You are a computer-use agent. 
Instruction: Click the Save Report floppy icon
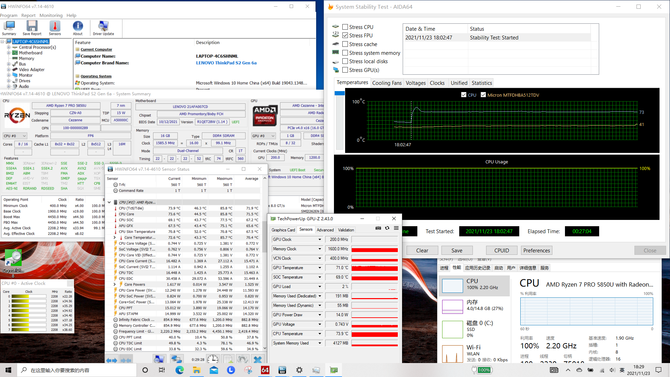[x=32, y=26]
